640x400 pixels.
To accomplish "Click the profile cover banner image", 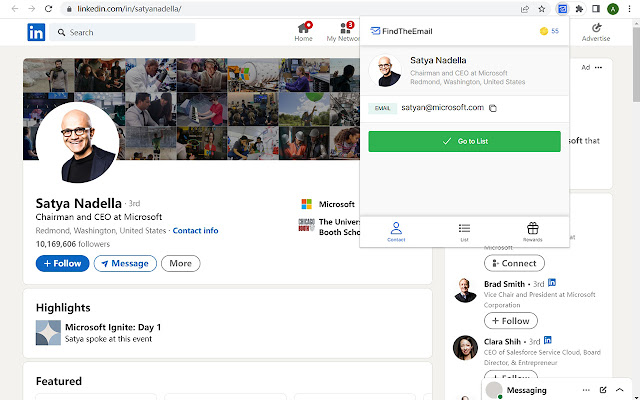I will point(191,109).
